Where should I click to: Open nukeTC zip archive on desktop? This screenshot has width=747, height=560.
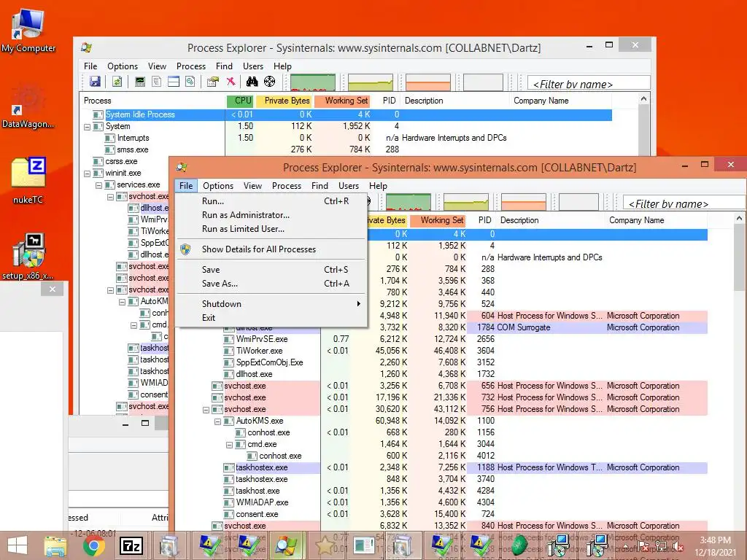[28, 180]
